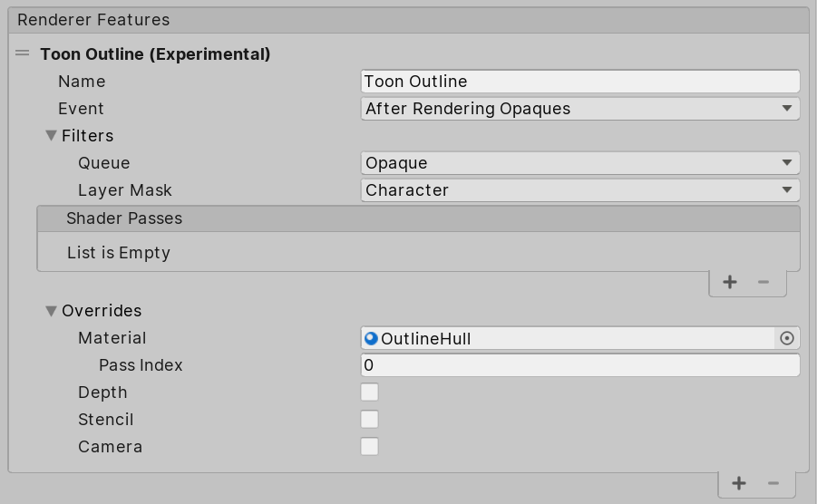Click the Pass Index value field
Image resolution: width=817 pixels, height=504 pixels.
click(x=580, y=365)
